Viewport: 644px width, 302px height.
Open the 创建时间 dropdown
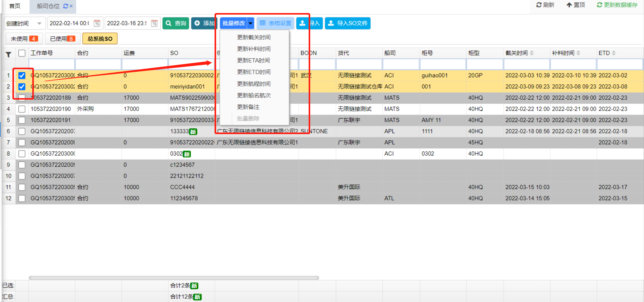point(25,23)
